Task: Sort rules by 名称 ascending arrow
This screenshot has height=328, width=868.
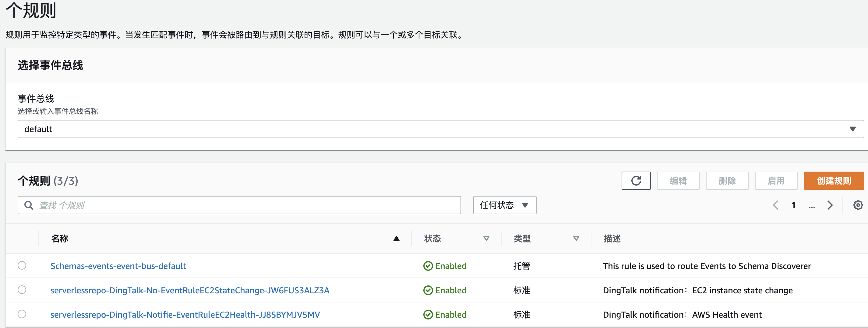Action: click(396, 239)
